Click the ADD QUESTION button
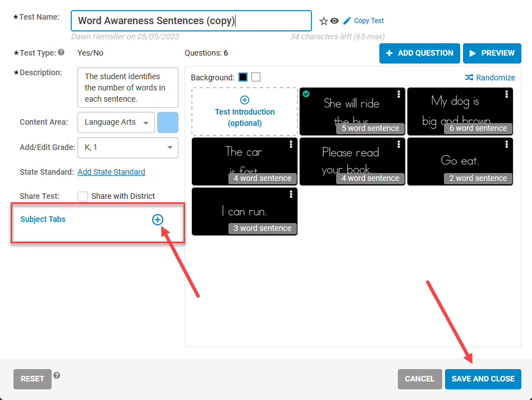Image resolution: width=532 pixels, height=400 pixels. click(420, 53)
